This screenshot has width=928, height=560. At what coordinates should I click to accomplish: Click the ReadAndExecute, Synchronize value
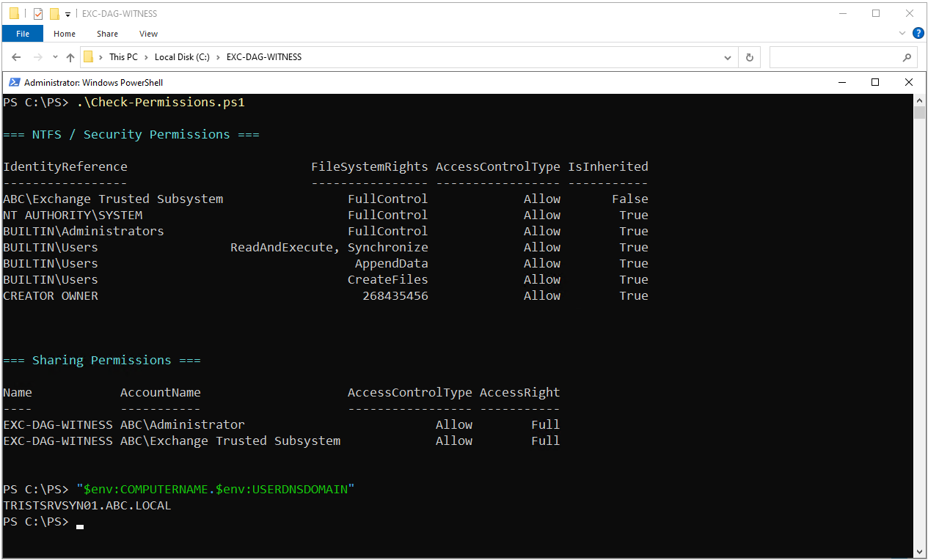pyautogui.click(x=329, y=247)
